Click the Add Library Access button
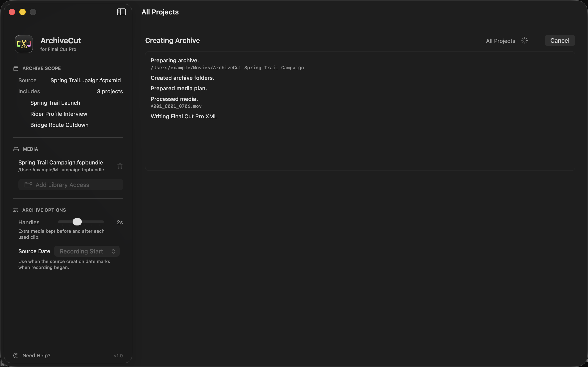588x367 pixels. point(71,185)
